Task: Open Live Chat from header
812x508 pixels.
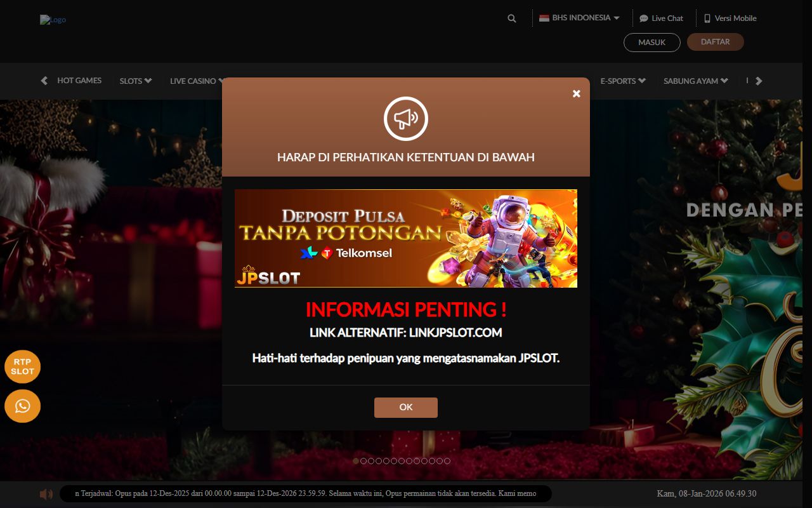Action: pyautogui.click(x=661, y=18)
